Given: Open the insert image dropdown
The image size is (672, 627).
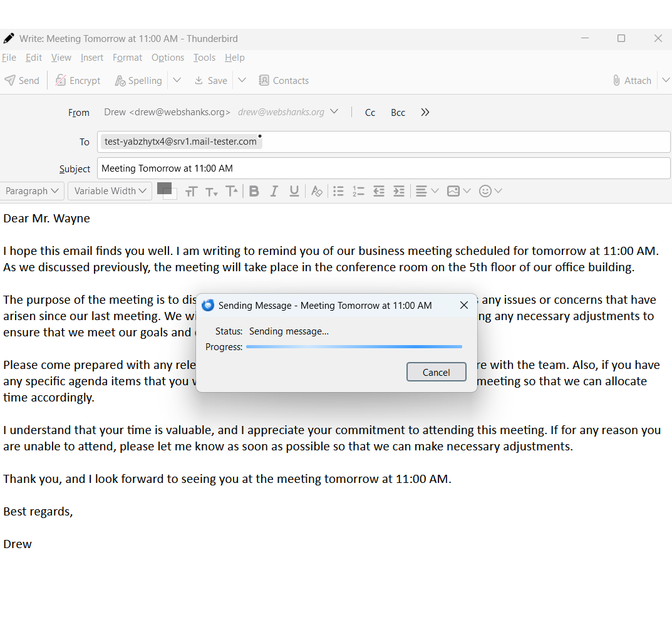Looking at the screenshot, I should click(x=458, y=191).
